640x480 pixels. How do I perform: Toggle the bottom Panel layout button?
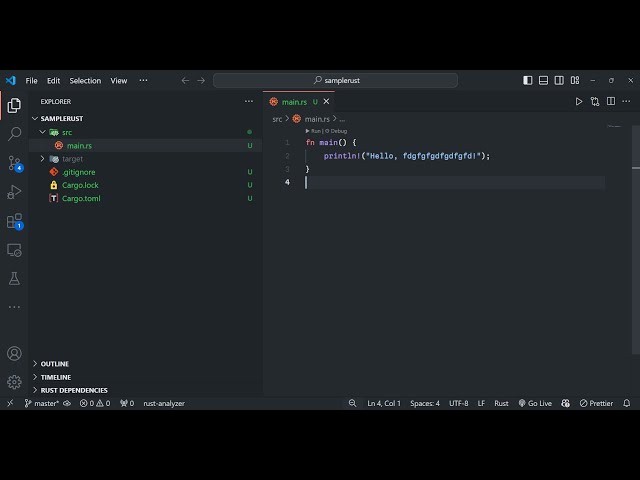[543, 80]
